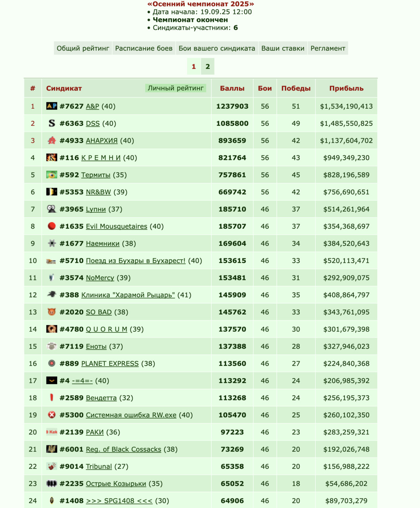The image size is (420, 508).
Task: Open Бои вашего синдиката tab
Action: pos(217,48)
